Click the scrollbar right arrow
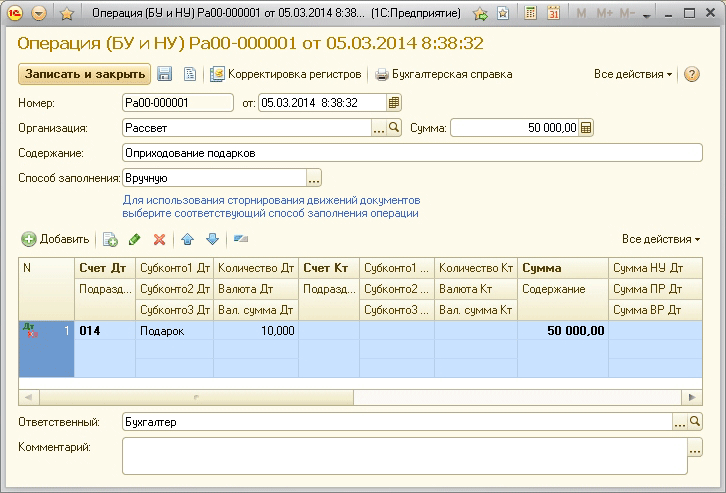The width and height of the screenshot is (726, 493). pyautogui.click(x=692, y=397)
